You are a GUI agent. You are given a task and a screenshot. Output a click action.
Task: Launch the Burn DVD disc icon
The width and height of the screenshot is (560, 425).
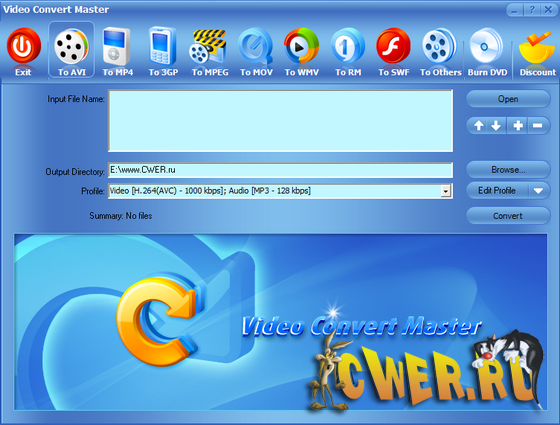486,46
